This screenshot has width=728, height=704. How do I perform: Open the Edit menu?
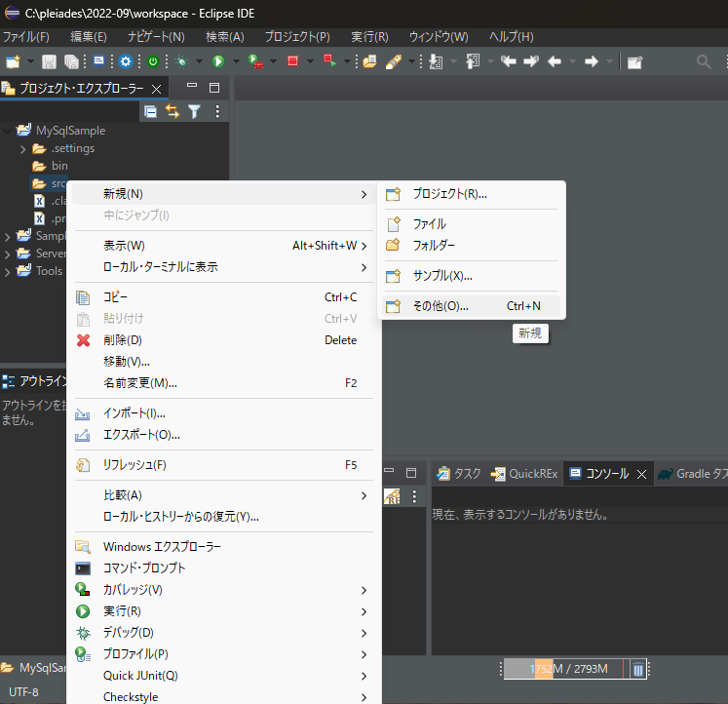click(x=89, y=37)
